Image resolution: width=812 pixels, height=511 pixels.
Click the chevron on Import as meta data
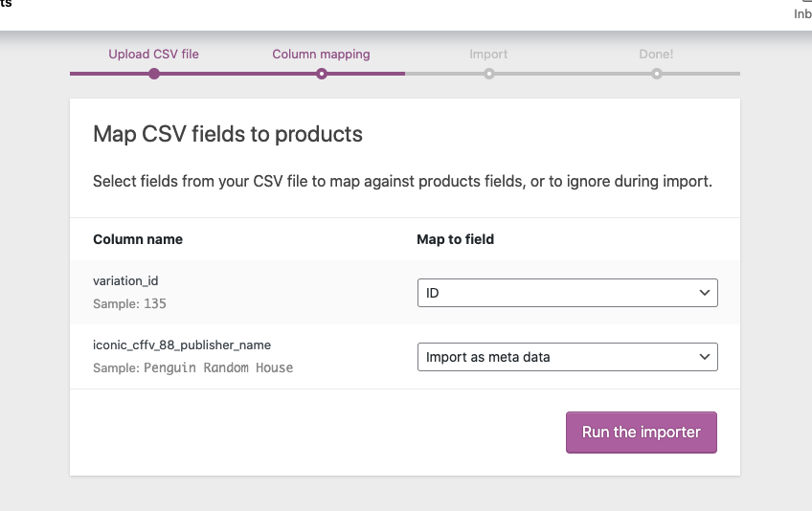click(x=705, y=357)
